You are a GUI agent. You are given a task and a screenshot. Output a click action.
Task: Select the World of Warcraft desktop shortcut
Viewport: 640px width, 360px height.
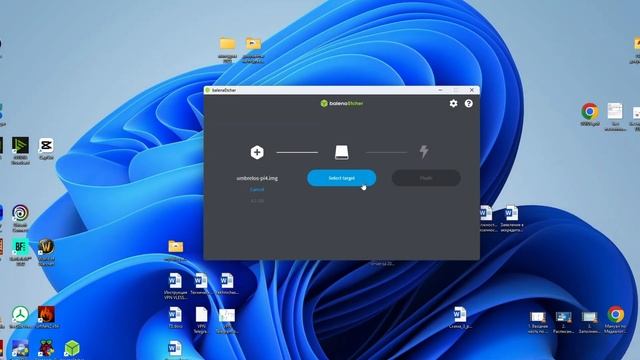(x=46, y=253)
